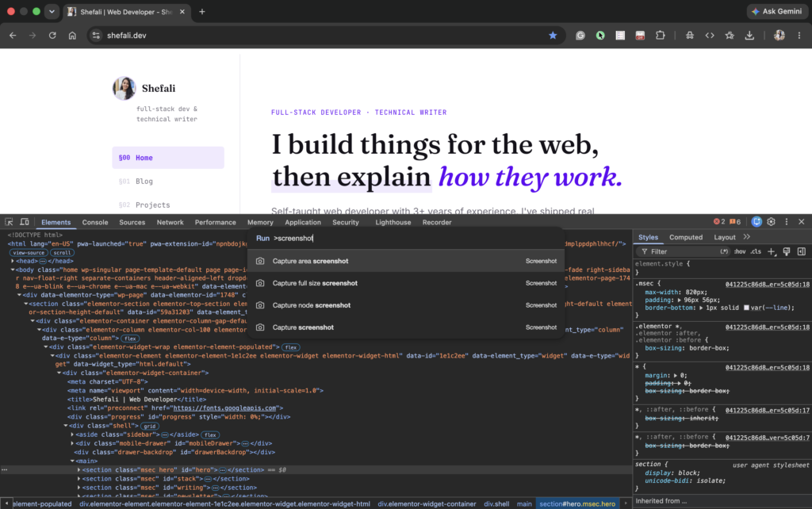The image size is (812, 509).
Task: Open the AI assistance button in DevTools
Action: click(x=756, y=222)
